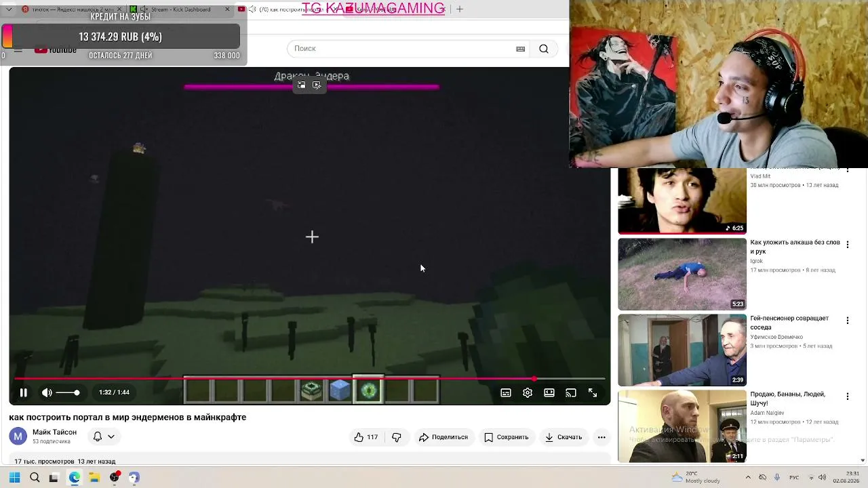Cast the video with the Cast icon
The image size is (868, 488).
[x=571, y=392]
